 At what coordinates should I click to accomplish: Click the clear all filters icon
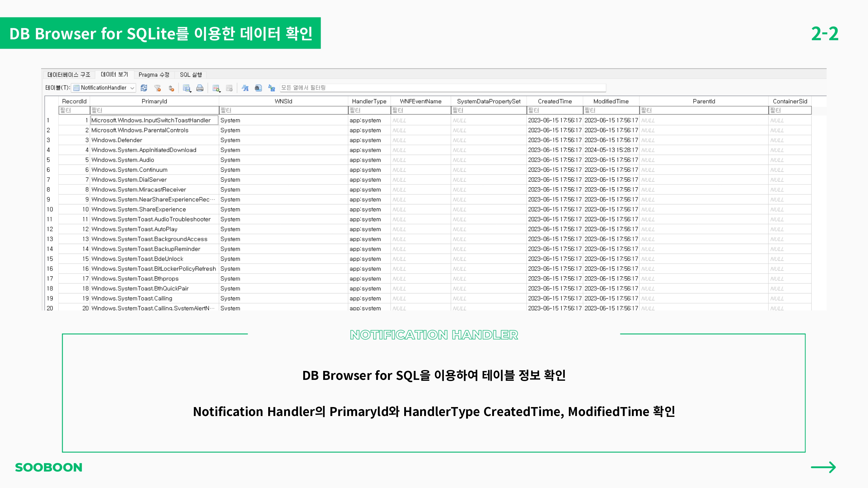click(157, 88)
